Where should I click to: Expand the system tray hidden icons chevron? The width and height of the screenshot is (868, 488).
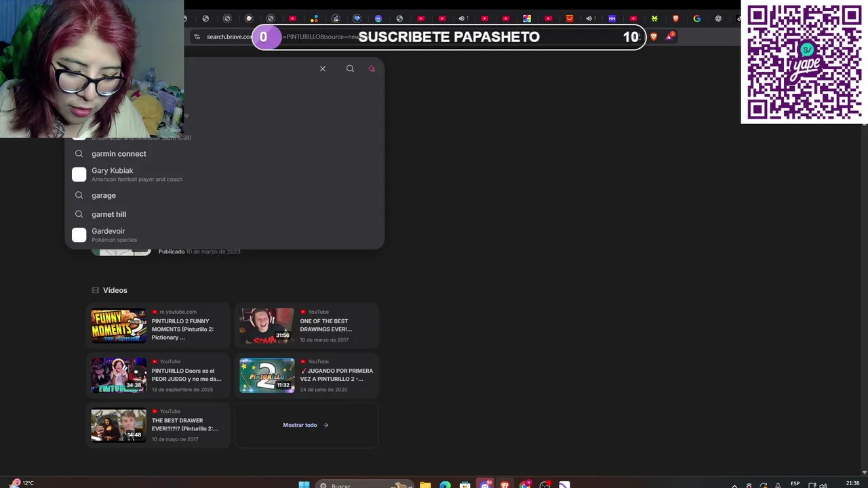734,485
